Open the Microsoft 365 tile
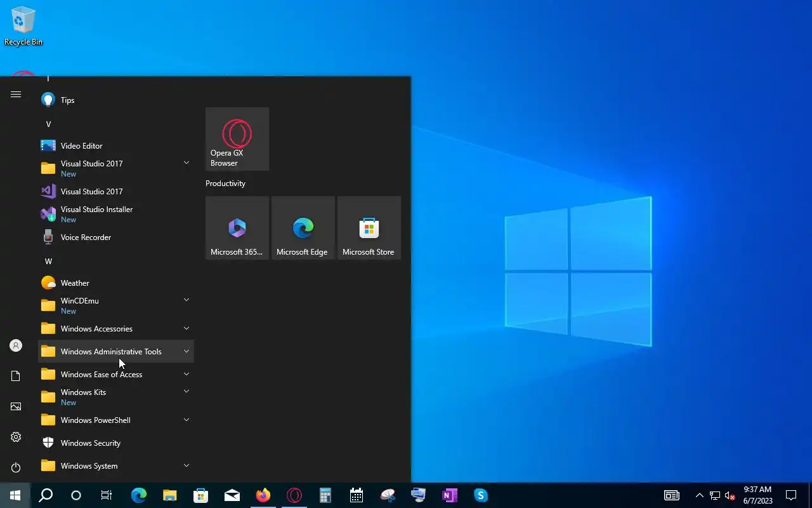 point(237,228)
